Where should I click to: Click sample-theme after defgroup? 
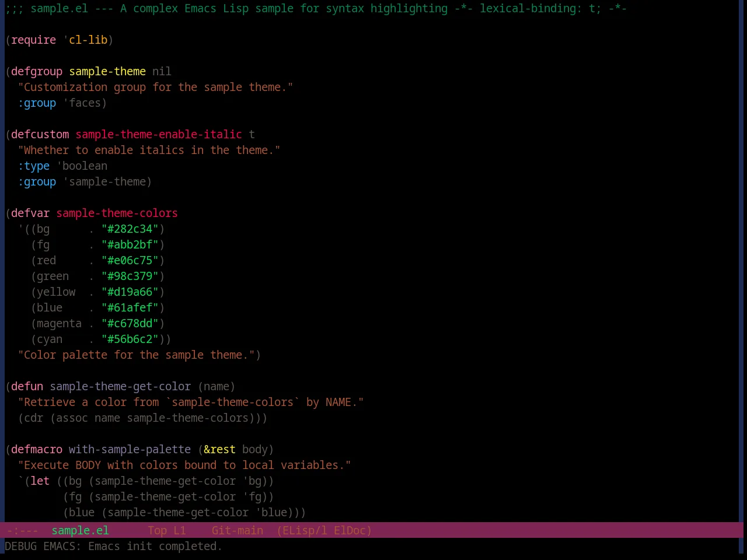point(107,71)
